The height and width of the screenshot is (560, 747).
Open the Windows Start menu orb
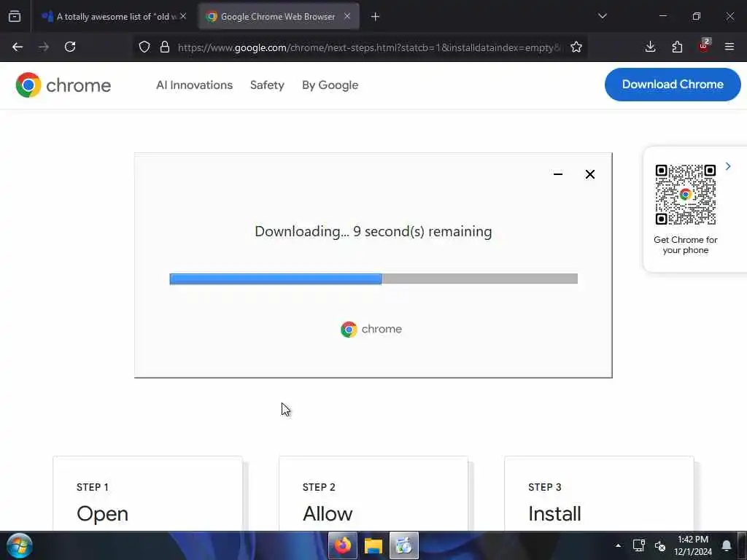click(x=20, y=545)
